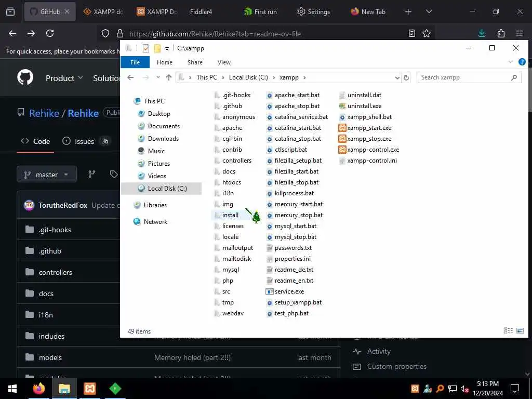Click the Up one level arrow in Explorer
This screenshot has width=532, height=399.
(169, 77)
